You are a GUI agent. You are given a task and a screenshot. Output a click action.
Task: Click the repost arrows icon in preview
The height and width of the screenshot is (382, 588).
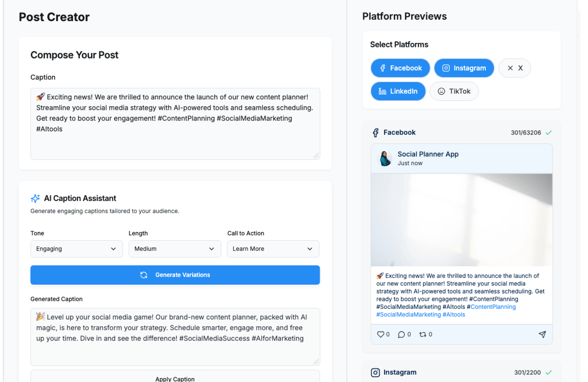(423, 334)
